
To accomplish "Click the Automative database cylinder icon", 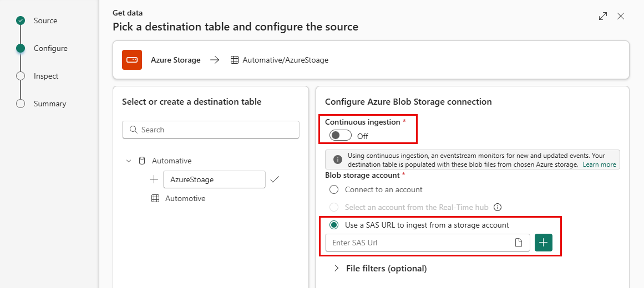I will (x=142, y=161).
